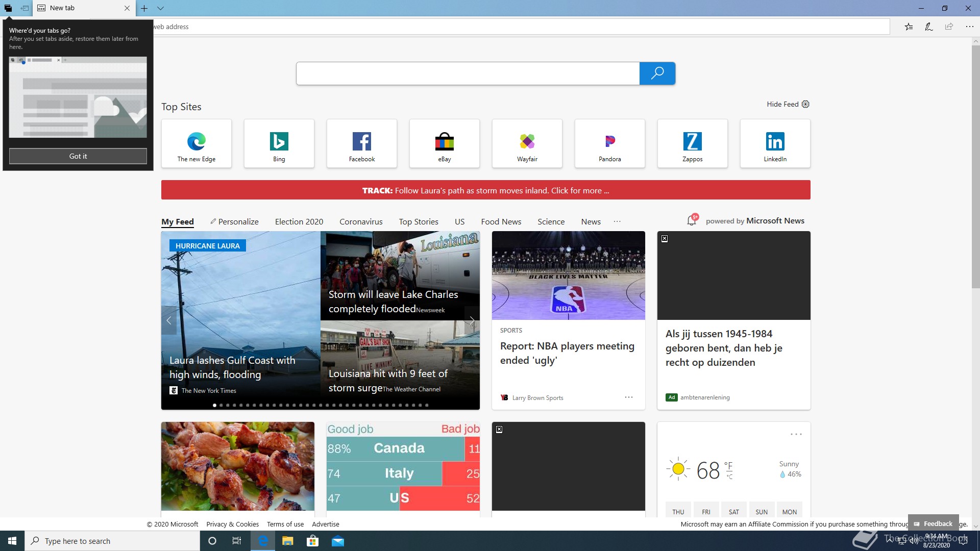Image resolution: width=980 pixels, height=551 pixels.
Task: Switch weather to Celsius units
Action: (730, 477)
